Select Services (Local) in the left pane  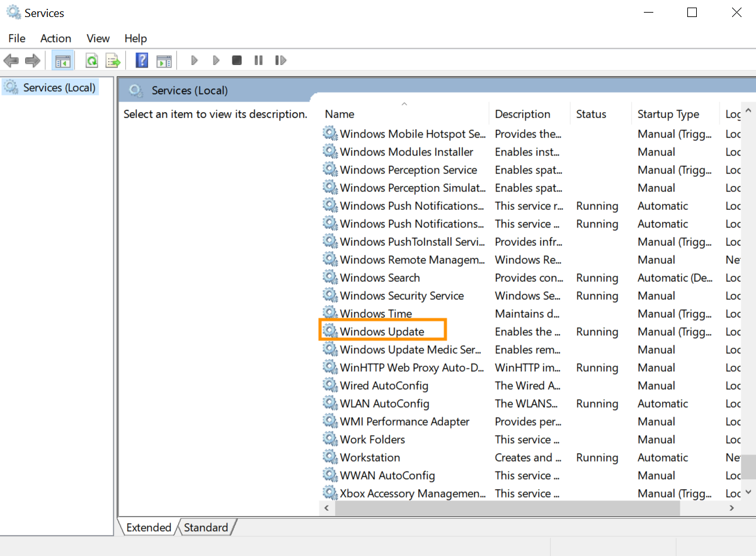point(50,87)
